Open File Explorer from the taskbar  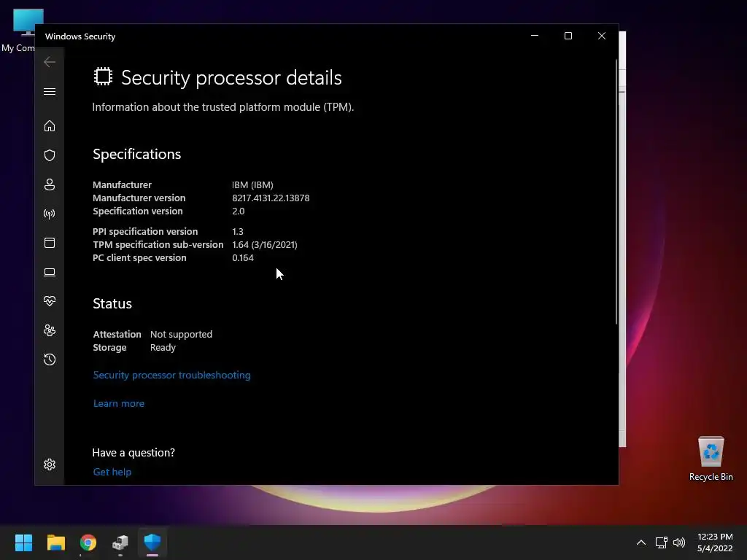(x=55, y=542)
